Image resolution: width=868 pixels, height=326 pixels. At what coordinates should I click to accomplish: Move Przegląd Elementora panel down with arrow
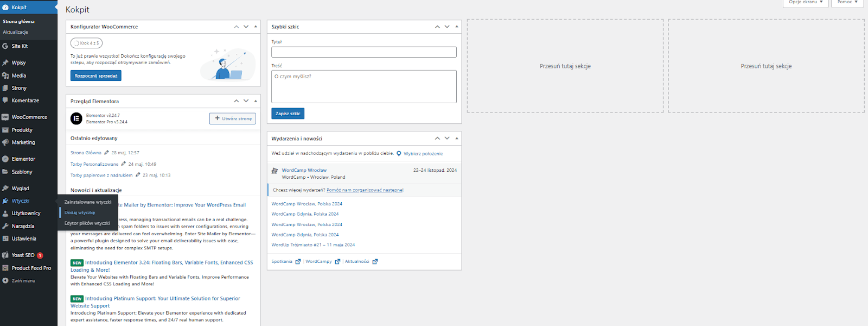246,101
